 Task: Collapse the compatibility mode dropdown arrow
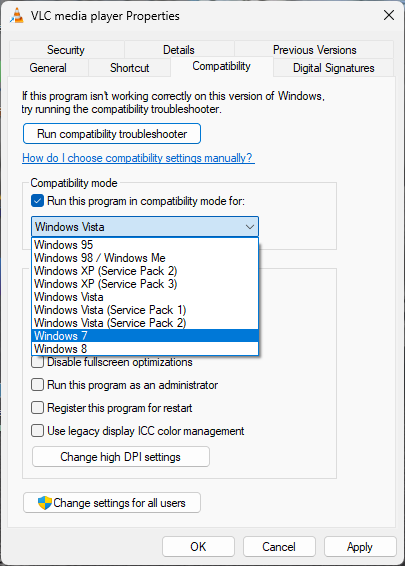click(249, 227)
